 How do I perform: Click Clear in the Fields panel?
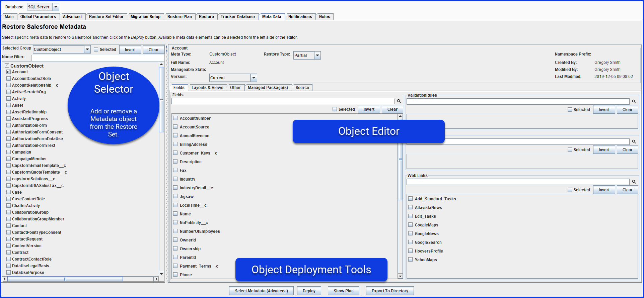[392, 109]
